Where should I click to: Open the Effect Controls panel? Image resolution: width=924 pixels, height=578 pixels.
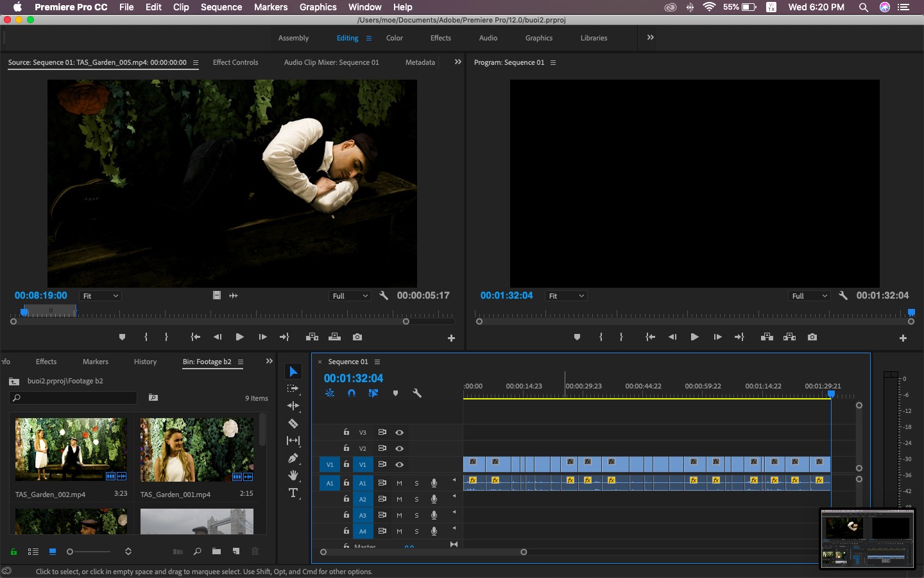click(x=235, y=62)
